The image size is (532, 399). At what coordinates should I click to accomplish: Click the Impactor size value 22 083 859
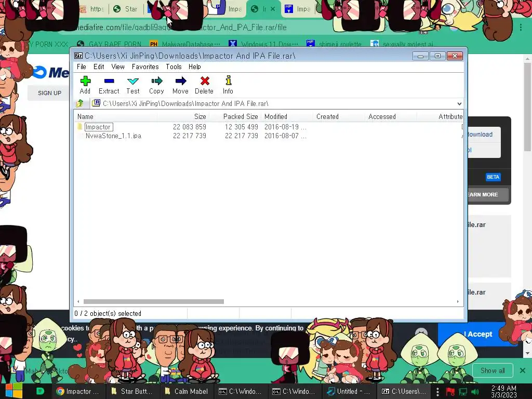pos(189,127)
